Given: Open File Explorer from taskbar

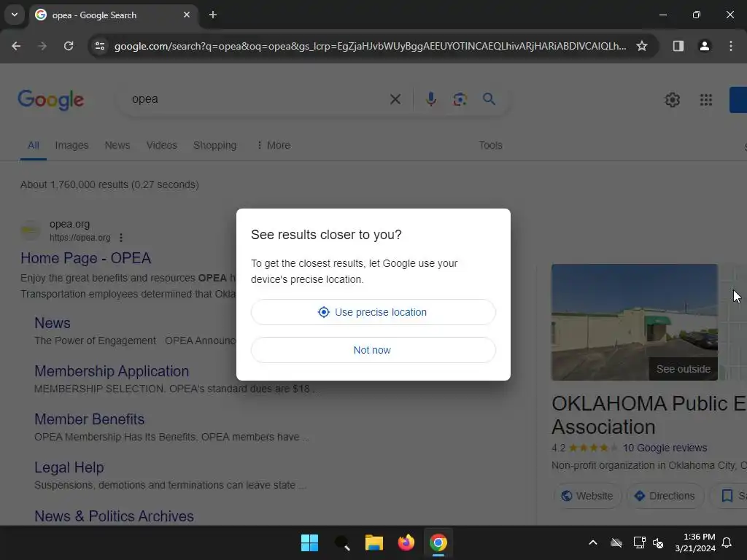Looking at the screenshot, I should point(374,542).
